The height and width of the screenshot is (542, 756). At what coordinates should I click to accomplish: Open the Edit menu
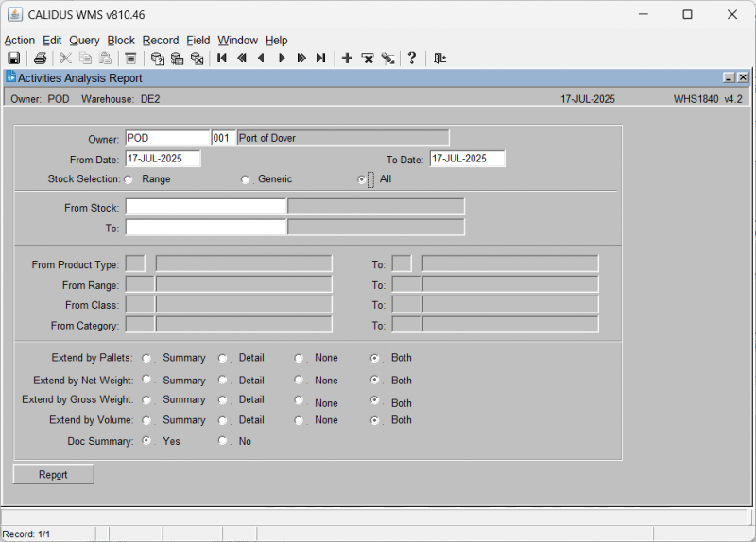coord(52,41)
